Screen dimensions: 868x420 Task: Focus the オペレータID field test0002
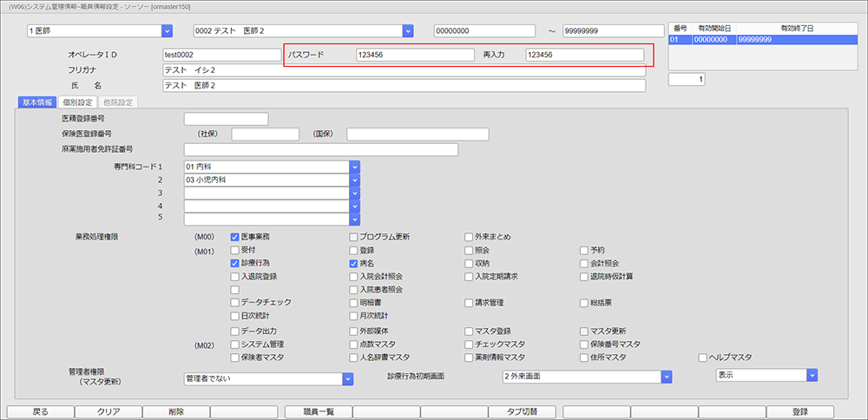coord(222,55)
